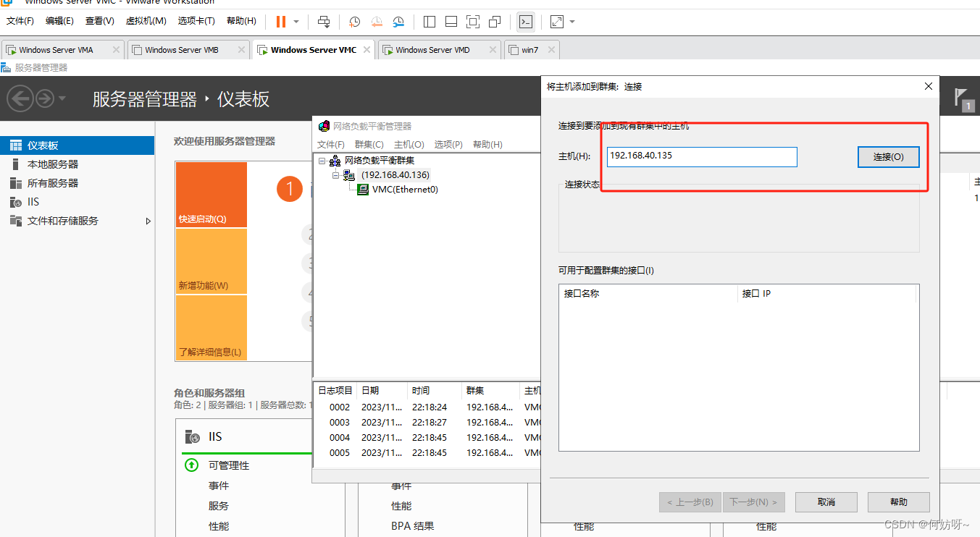Image resolution: width=980 pixels, height=537 pixels.
Task: Click the Server Manager back arrow
Action: [20, 98]
